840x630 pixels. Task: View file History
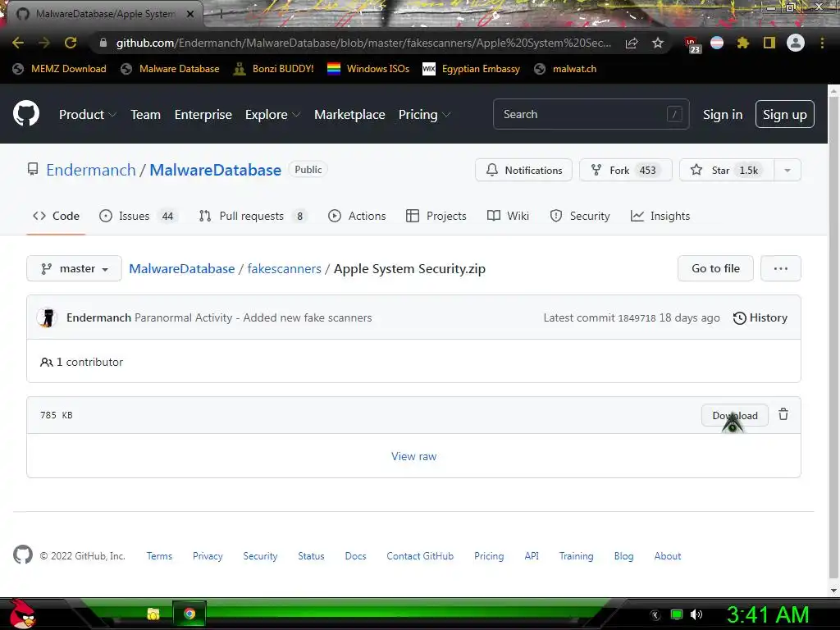tap(760, 317)
